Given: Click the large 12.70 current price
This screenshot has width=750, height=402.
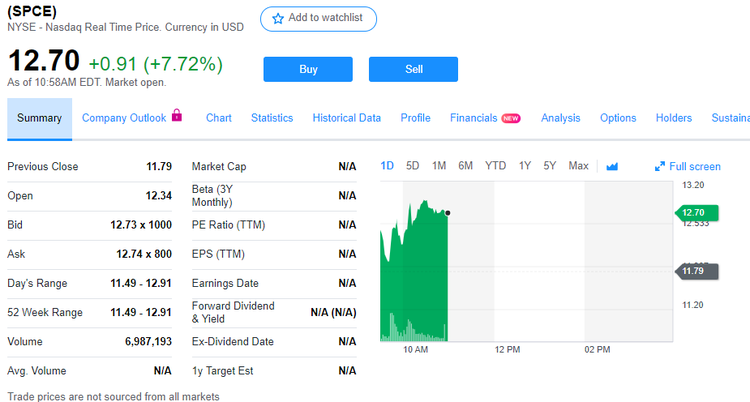Looking at the screenshot, I should pos(44,61).
